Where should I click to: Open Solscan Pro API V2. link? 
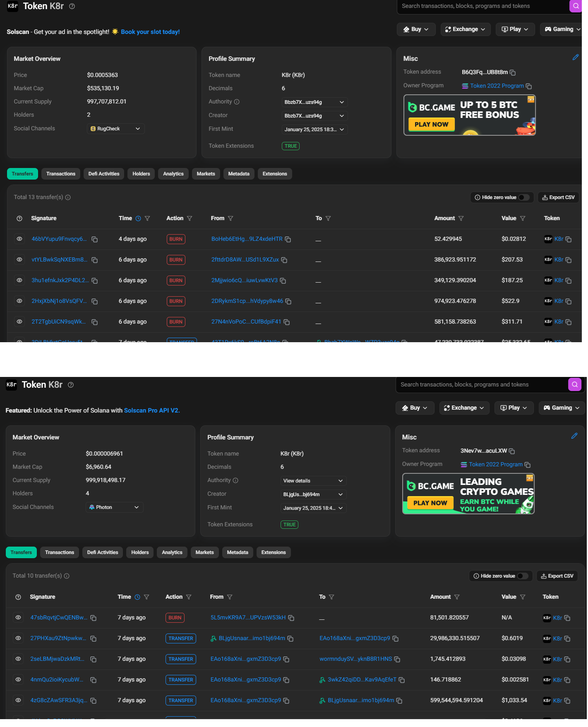[152, 410]
